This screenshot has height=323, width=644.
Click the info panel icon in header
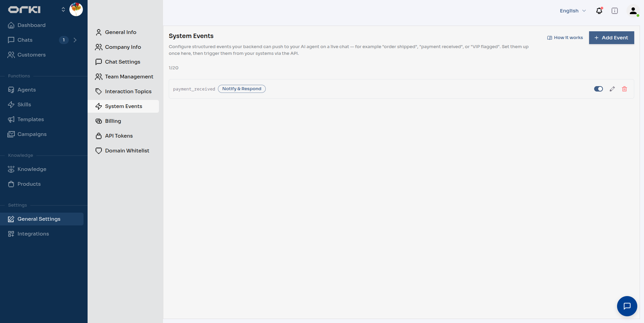[x=615, y=11]
